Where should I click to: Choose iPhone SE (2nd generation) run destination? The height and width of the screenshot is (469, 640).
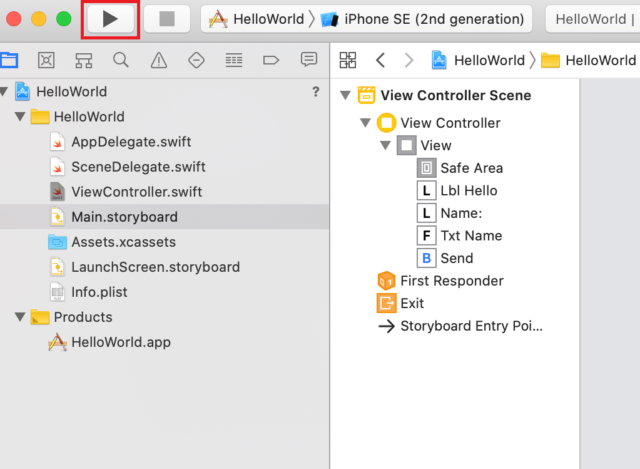tap(422, 19)
